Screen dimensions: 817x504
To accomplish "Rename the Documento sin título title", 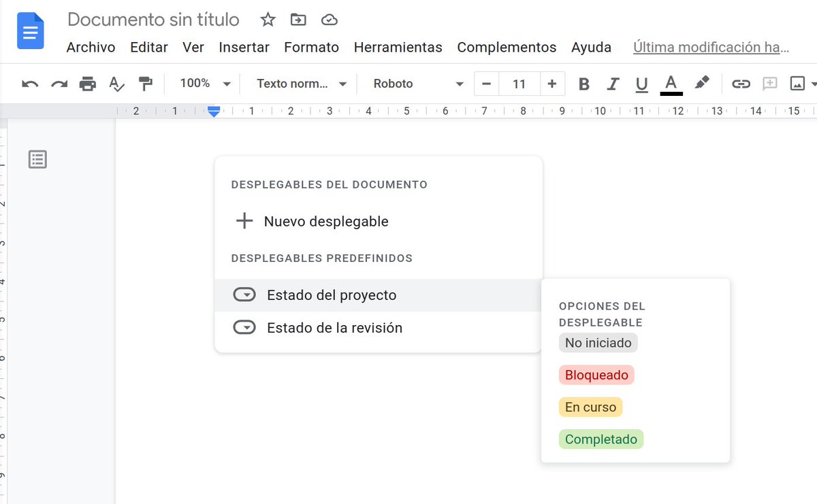I will pyautogui.click(x=153, y=20).
